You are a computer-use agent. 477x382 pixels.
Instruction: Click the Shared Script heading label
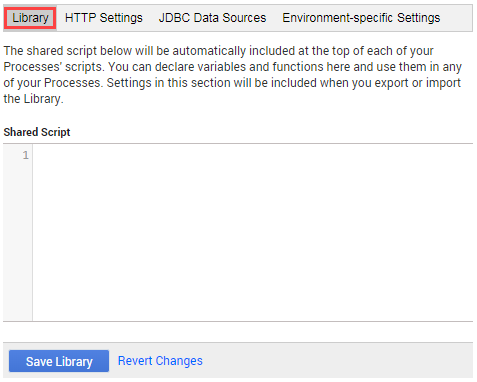37,132
